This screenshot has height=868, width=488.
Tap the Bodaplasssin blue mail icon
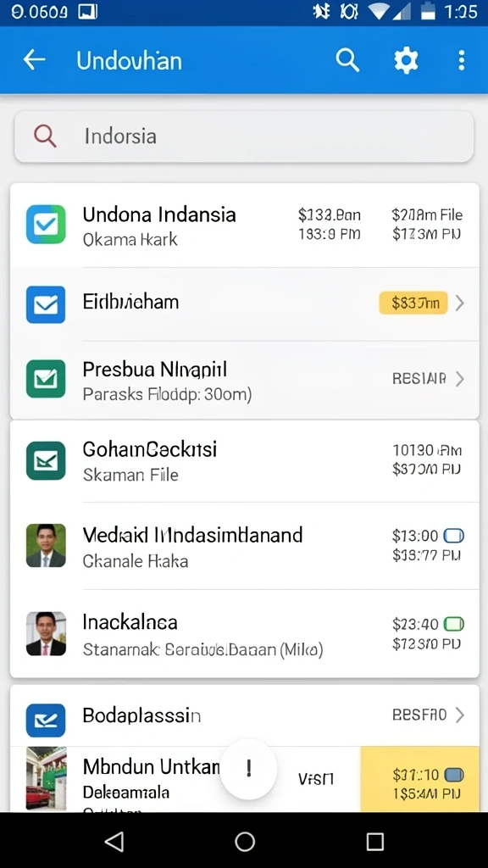(46, 720)
